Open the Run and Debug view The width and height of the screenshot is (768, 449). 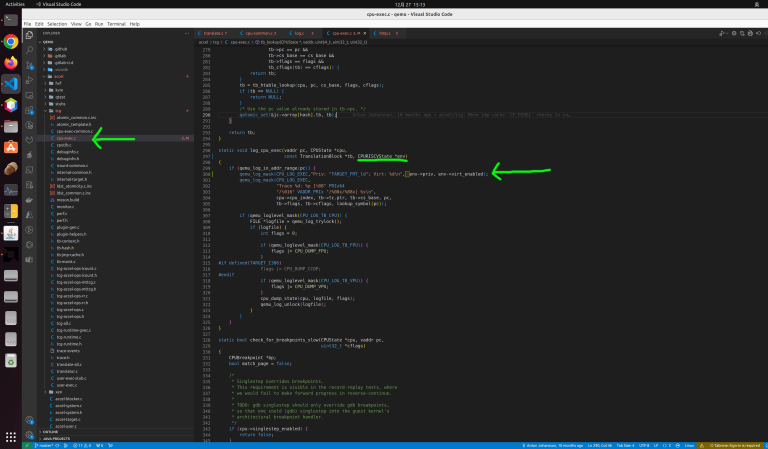(29, 80)
